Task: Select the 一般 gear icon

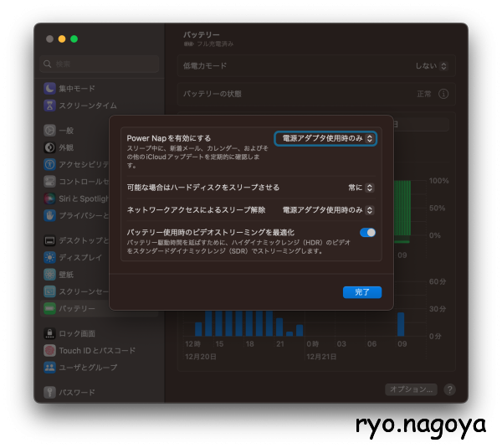Action: pyautogui.click(x=50, y=131)
